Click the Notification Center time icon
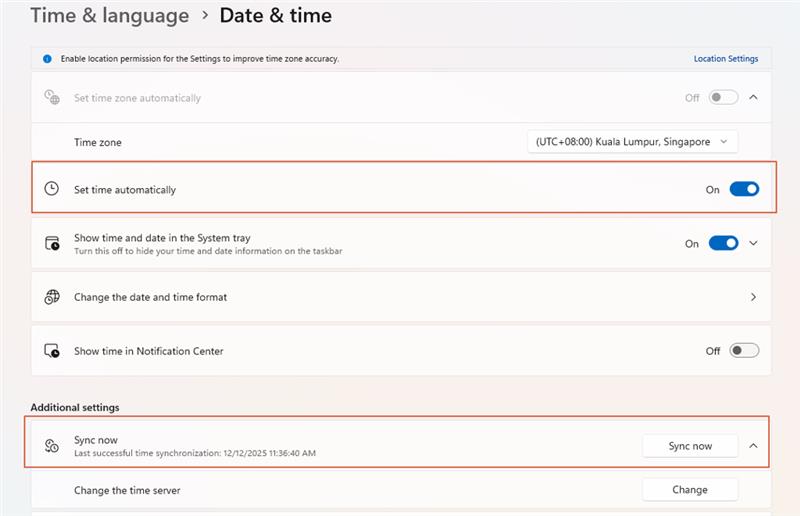 coord(52,351)
